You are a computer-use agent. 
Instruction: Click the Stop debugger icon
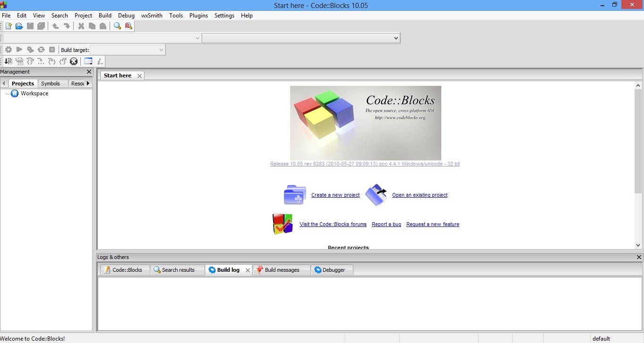pyautogui.click(x=74, y=61)
